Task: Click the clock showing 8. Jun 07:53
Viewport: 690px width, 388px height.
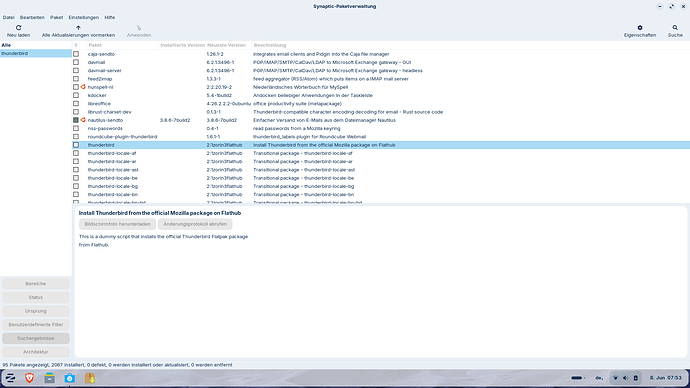Action: click(x=665, y=378)
